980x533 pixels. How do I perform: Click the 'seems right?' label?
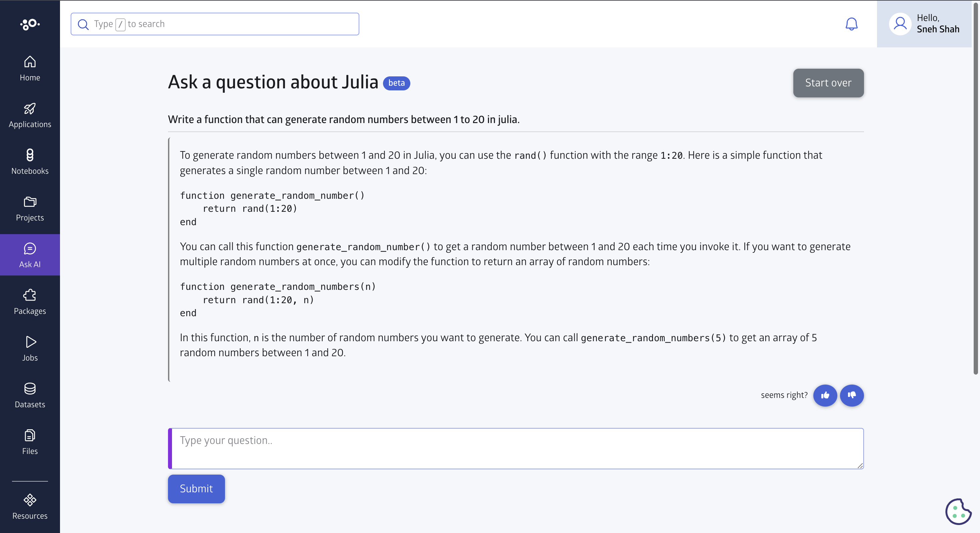coord(784,395)
